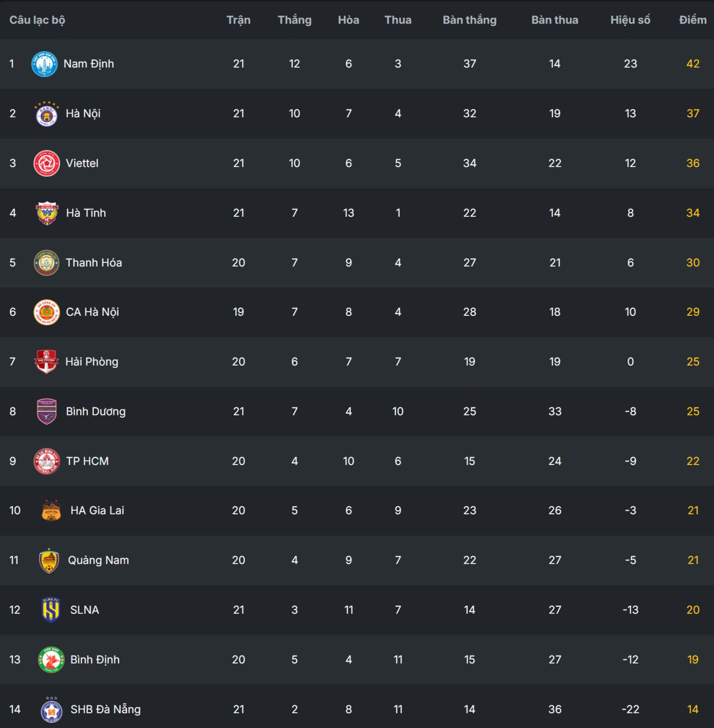
Task: Click the Hà Nội club crest
Action: point(46,114)
